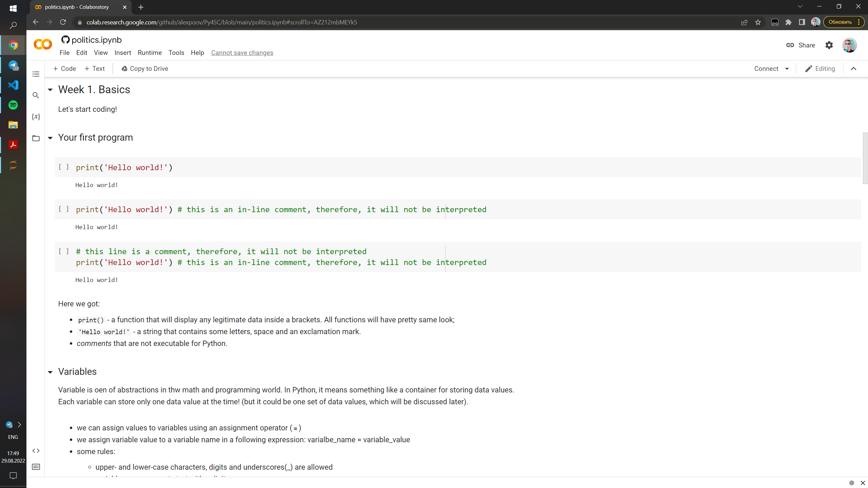Open Adobe Acrobat from the taskbar

pos(13,145)
